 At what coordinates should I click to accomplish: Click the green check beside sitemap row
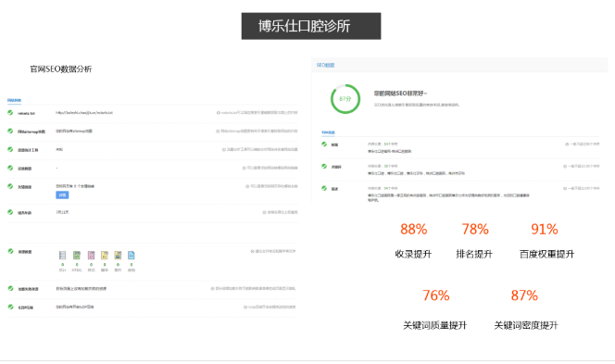10,131
